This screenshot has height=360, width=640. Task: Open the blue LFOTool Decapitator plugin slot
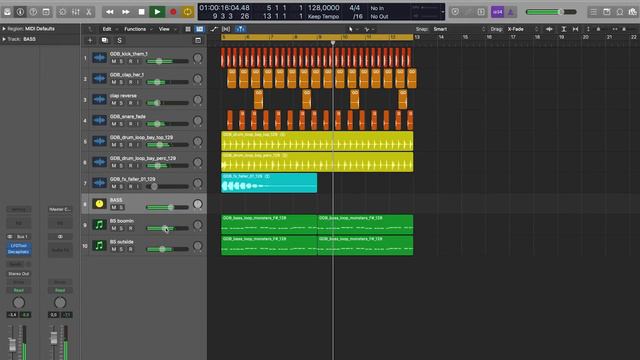coord(18,249)
